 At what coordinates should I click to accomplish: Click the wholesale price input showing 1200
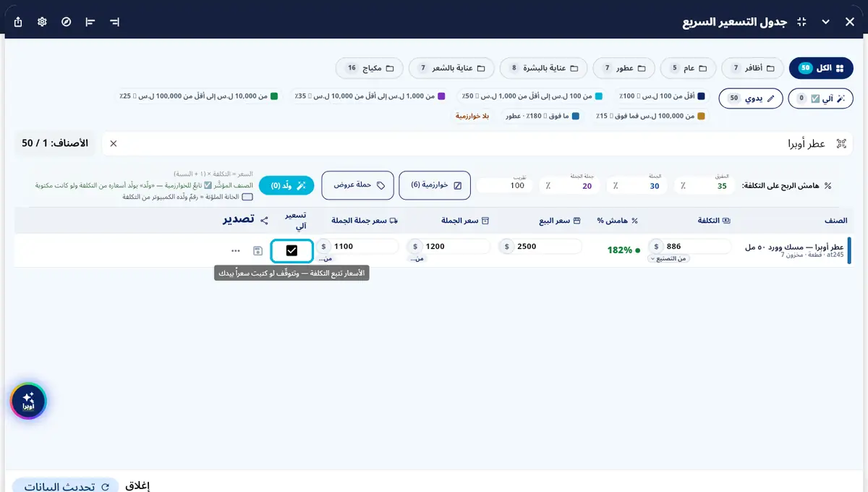click(x=448, y=246)
